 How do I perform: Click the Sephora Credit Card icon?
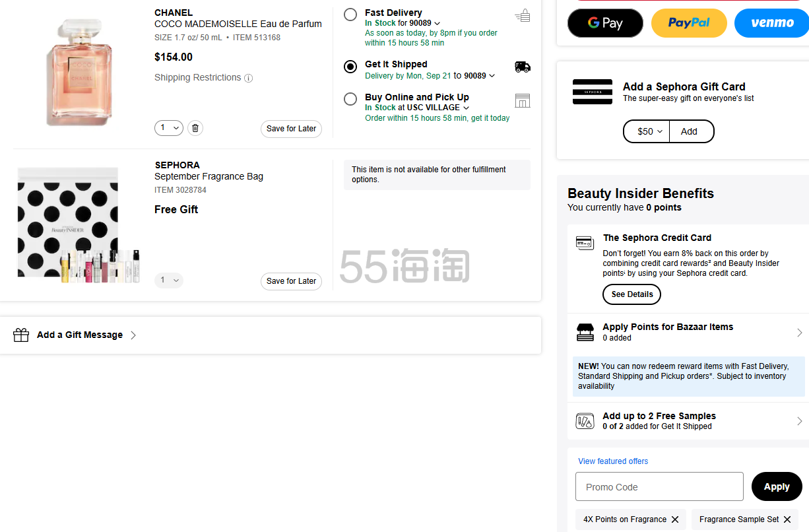[x=585, y=243]
